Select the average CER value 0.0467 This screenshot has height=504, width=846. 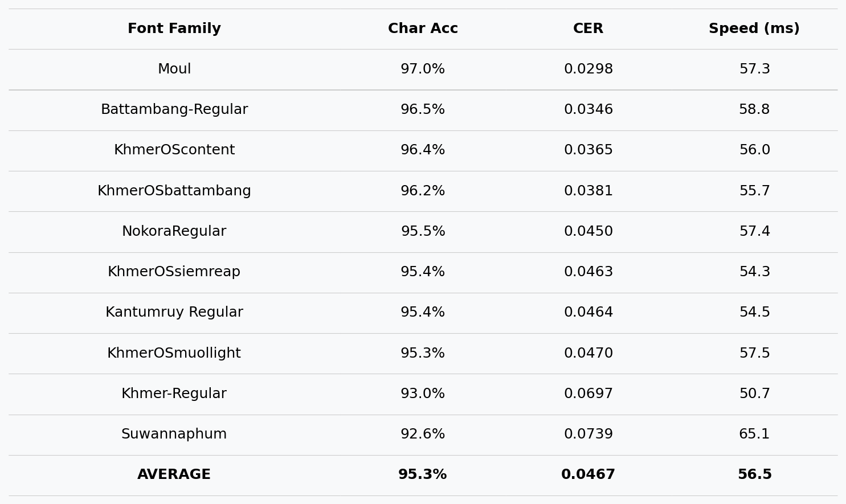(x=588, y=475)
